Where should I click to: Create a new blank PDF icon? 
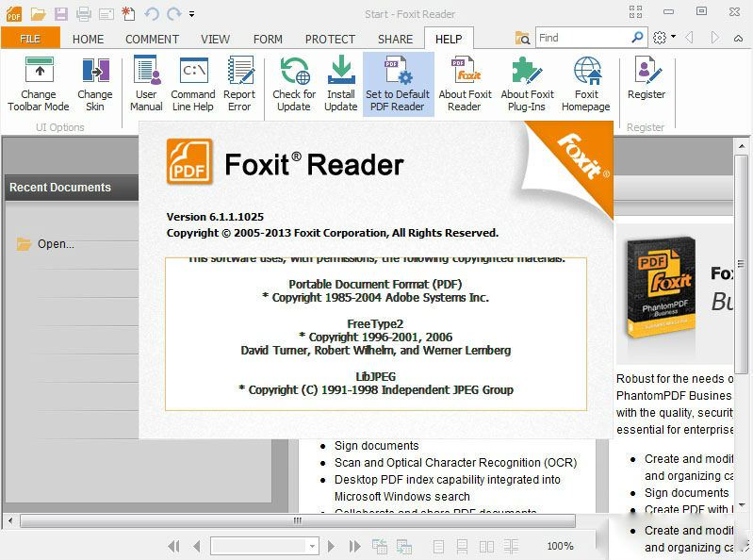coord(128,13)
